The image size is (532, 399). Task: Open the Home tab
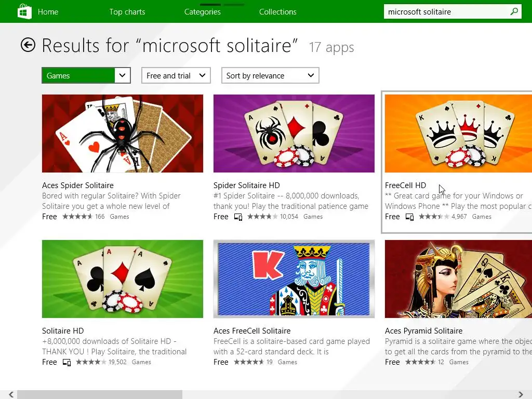(x=48, y=12)
